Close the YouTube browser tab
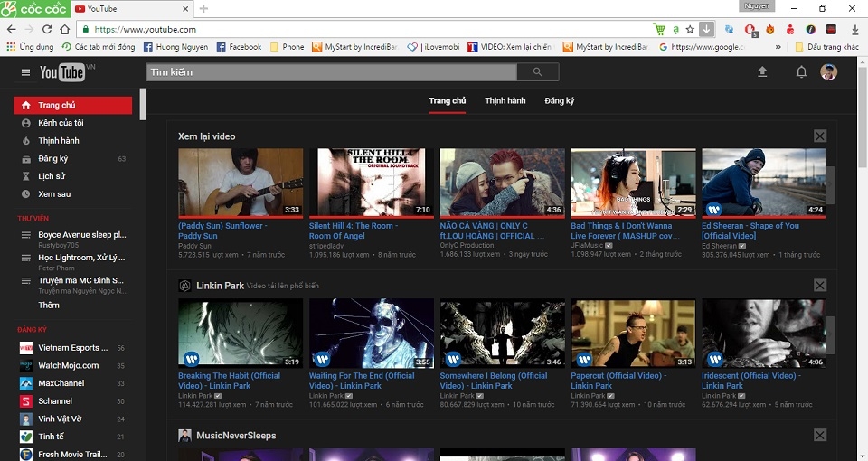 pos(185,9)
